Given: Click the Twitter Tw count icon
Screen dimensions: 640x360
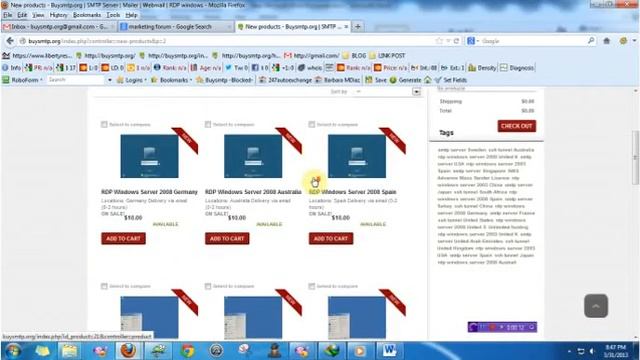Looking at the screenshot, I should [x=236, y=68].
